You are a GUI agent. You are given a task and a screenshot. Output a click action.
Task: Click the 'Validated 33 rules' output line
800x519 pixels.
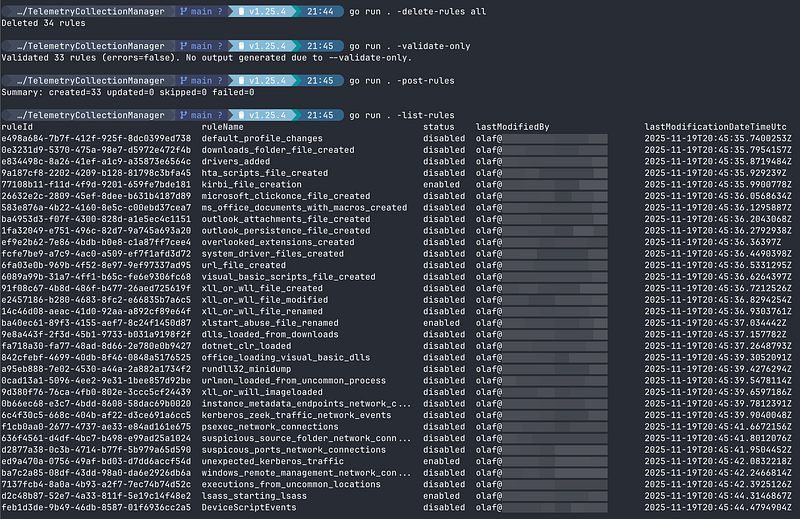click(207, 58)
